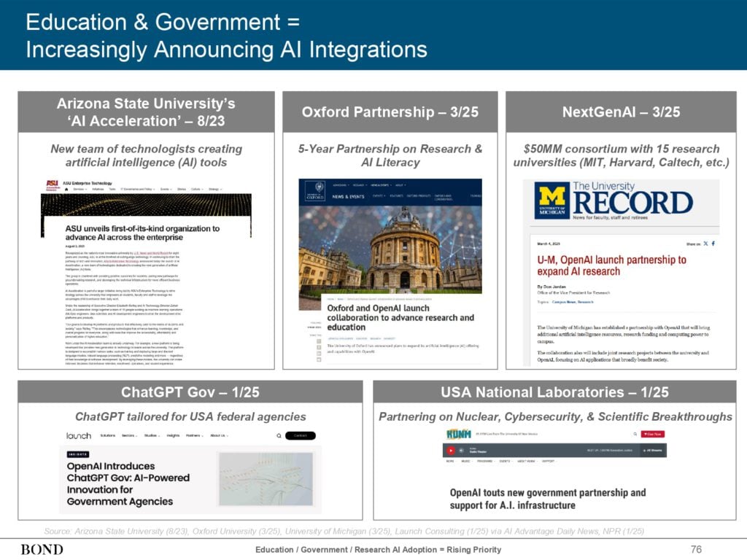This screenshot has width=747, height=560.
Task: Click the '$50MM consortium with 15 research universities' text
Action: click(622, 156)
